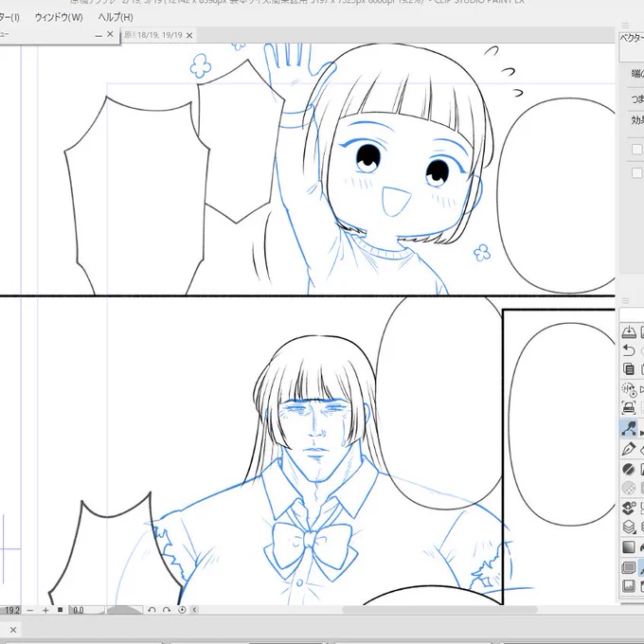Rotate the canvas right with the clockwise arrow
This screenshot has height=644, width=644.
pos(167,610)
